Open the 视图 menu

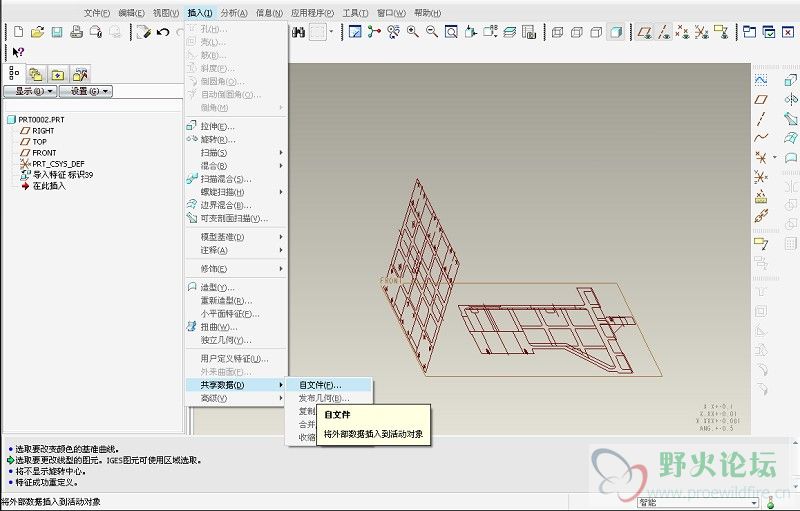[x=166, y=13]
